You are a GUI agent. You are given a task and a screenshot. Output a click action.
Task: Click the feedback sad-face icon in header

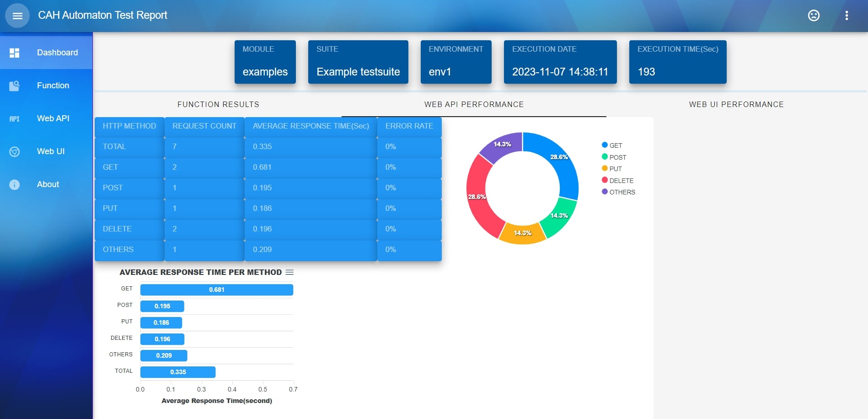pos(814,15)
